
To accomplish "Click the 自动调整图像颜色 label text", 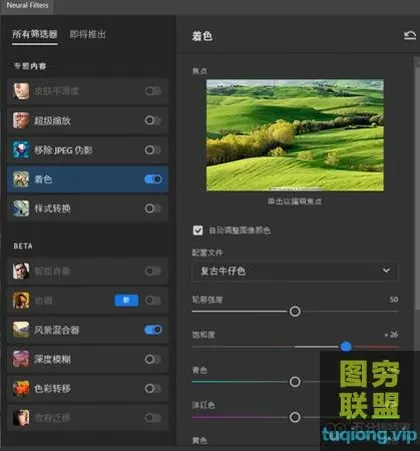I will tap(240, 230).
